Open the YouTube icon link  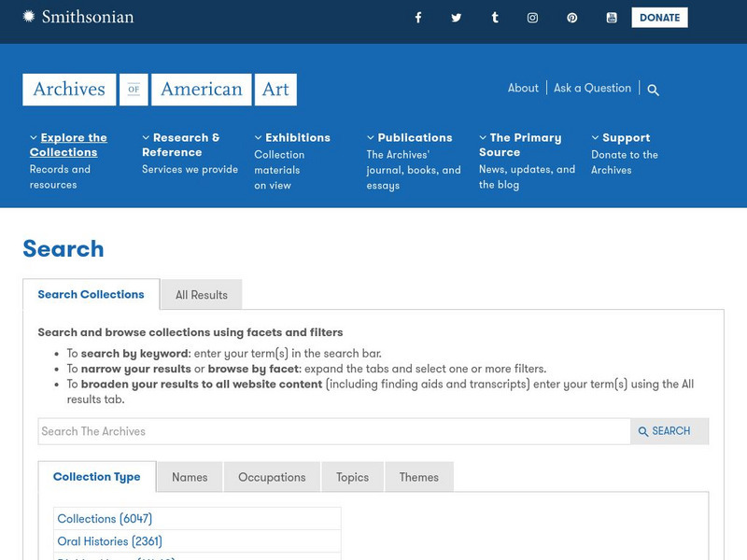pyautogui.click(x=612, y=18)
